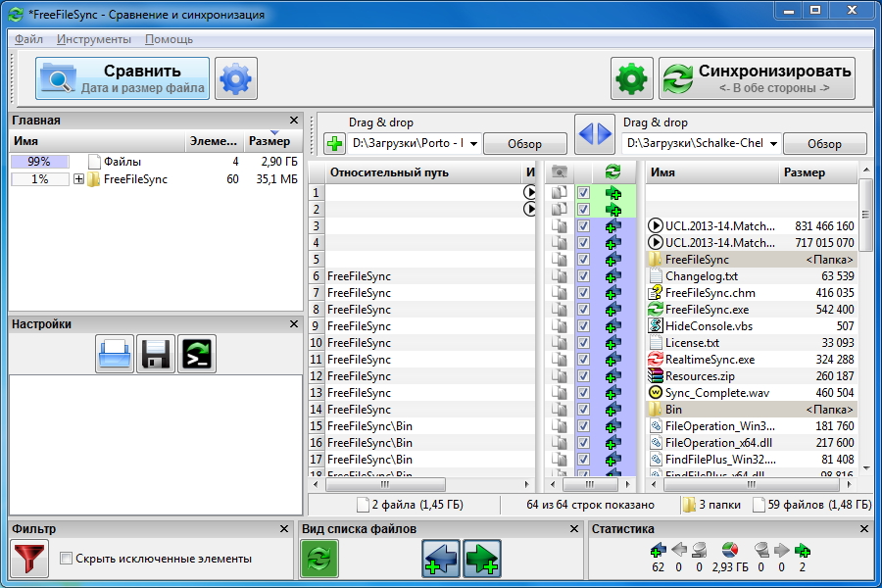Select the Bin folder row

(752, 410)
